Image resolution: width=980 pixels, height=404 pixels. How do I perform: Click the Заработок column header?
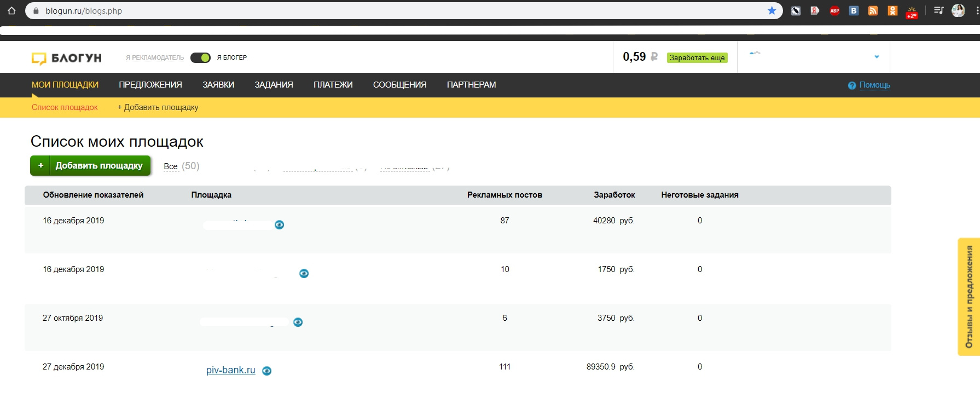614,195
